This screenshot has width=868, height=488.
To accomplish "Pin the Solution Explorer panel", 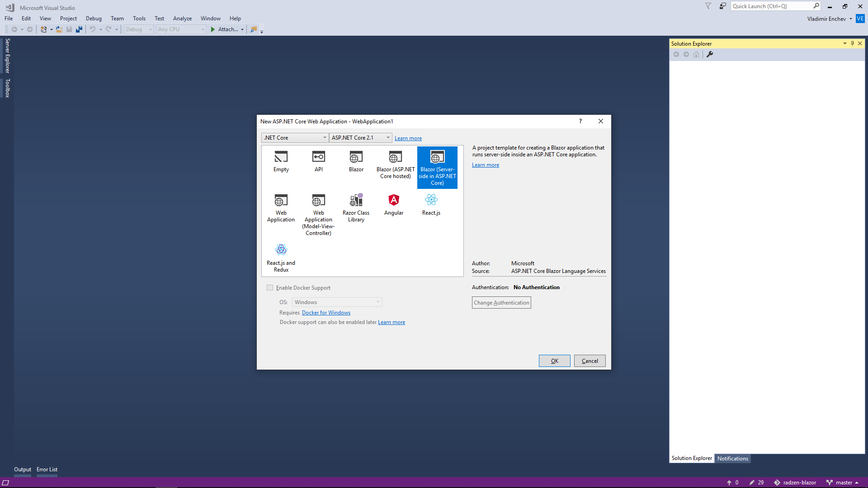I will click(852, 43).
